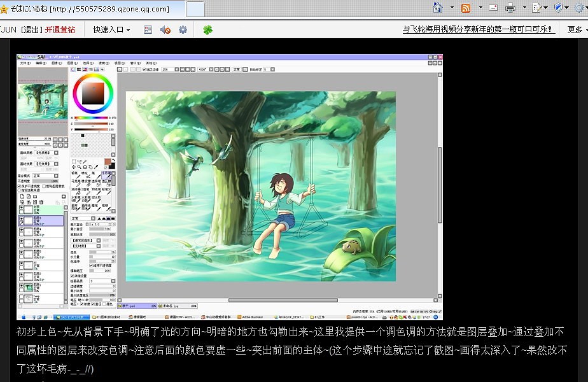The width and height of the screenshot is (588, 382).
Task: Select the zoom magnifier tool in SAI
Action: (79, 167)
